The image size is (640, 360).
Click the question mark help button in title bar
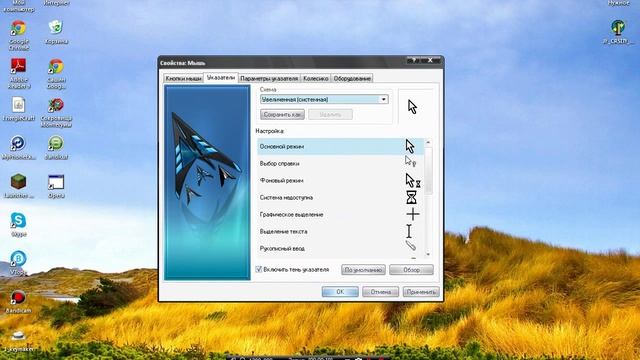(413, 60)
